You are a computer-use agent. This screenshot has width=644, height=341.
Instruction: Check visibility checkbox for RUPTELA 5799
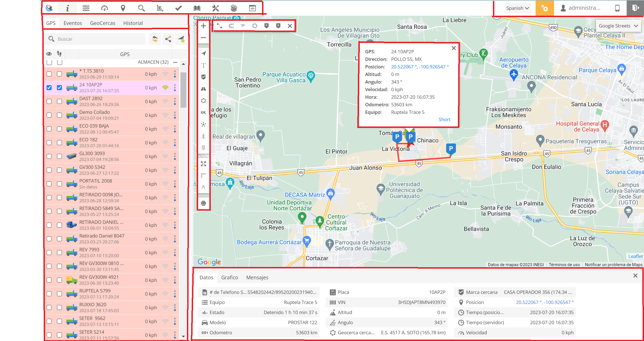49,294
